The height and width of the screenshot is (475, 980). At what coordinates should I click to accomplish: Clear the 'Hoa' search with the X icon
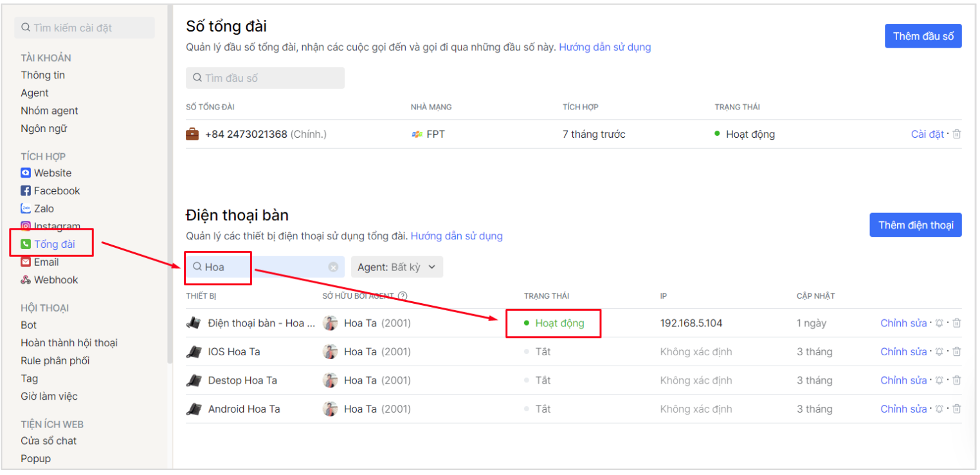pyautogui.click(x=333, y=267)
